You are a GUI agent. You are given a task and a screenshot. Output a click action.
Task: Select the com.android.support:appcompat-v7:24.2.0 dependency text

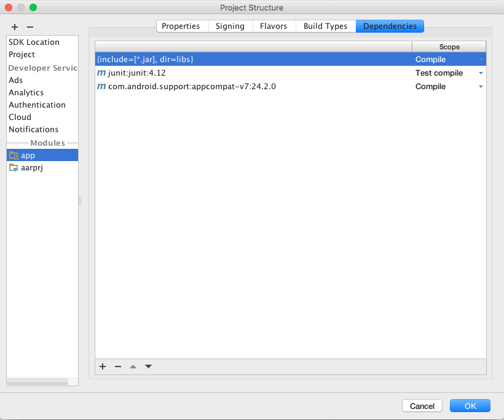192,87
